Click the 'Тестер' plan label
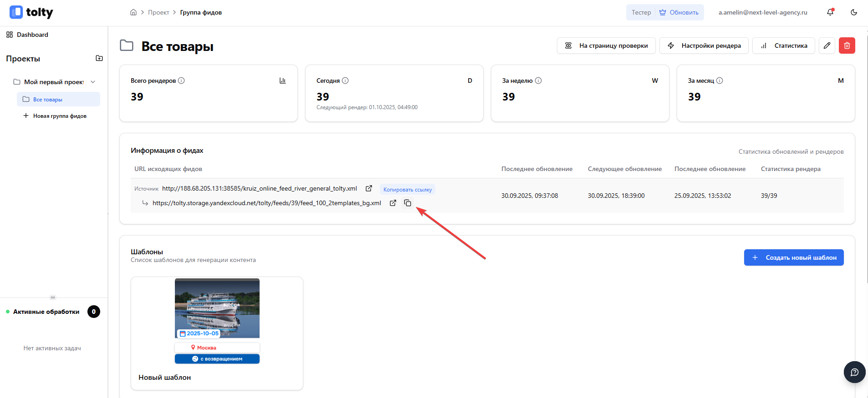The image size is (868, 398). [641, 12]
